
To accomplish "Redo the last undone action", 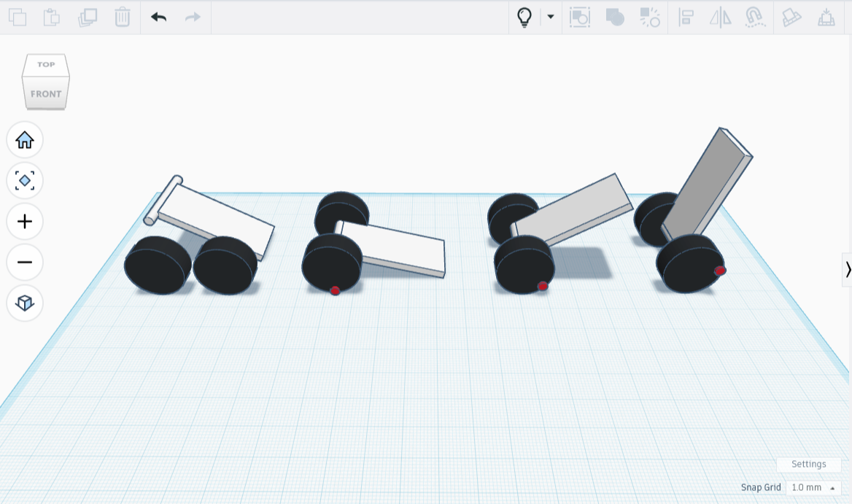I will pos(193,17).
